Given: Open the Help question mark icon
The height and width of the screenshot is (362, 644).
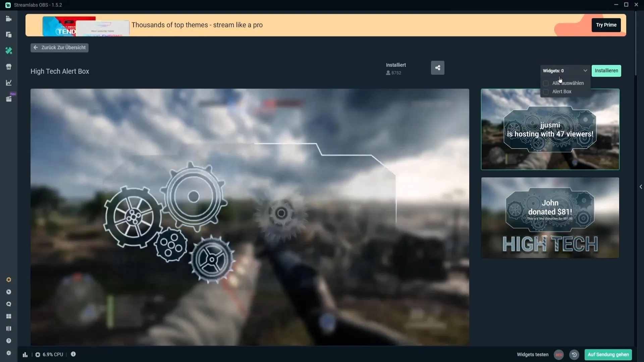Looking at the screenshot, I should (x=9, y=341).
